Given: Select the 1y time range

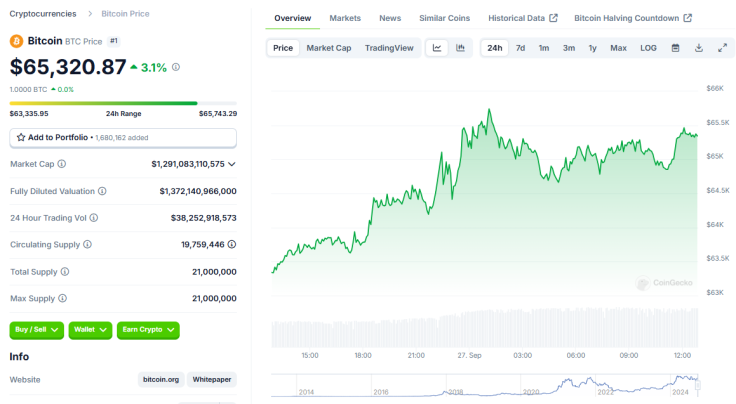Looking at the screenshot, I should (x=593, y=48).
